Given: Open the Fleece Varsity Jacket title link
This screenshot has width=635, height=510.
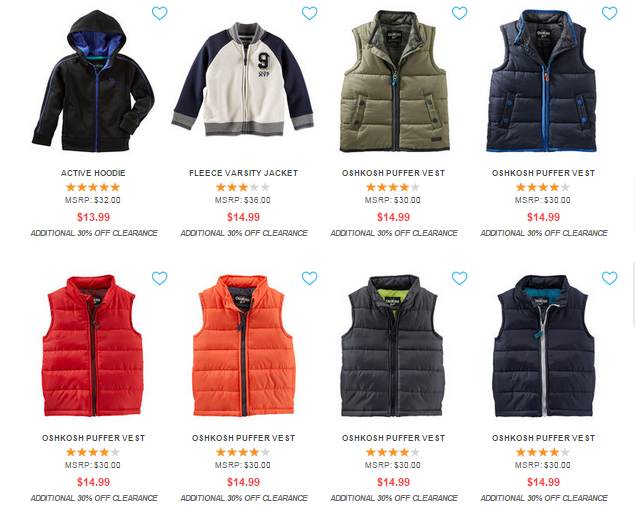Looking at the screenshot, I should pos(243,173).
